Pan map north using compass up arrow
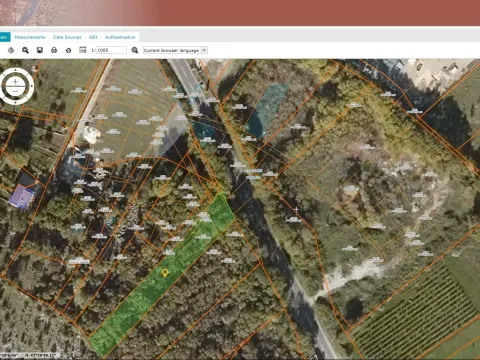The width and height of the screenshot is (480, 360). coord(16,70)
